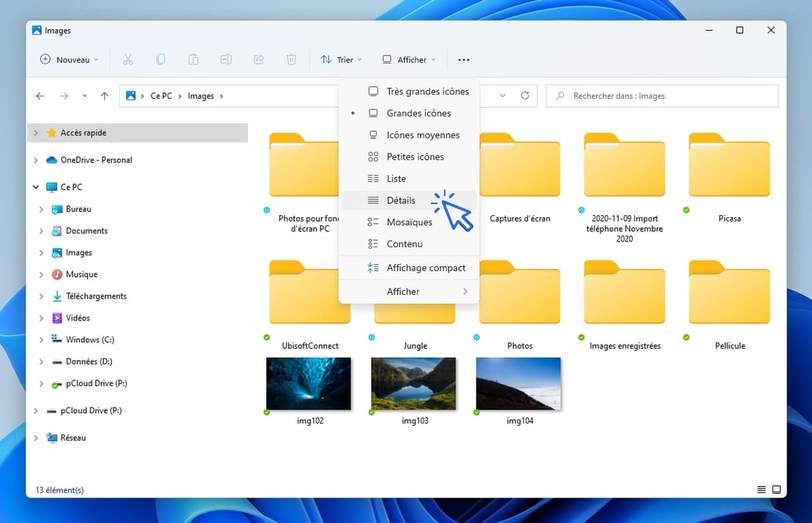The height and width of the screenshot is (523, 812).
Task: Toggle Affichage compact option
Action: [409, 268]
